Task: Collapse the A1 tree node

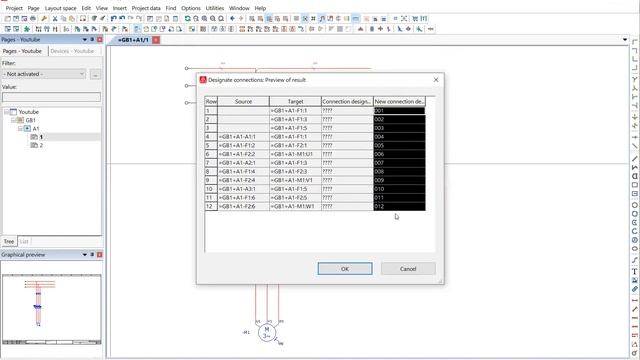Action: point(20,129)
